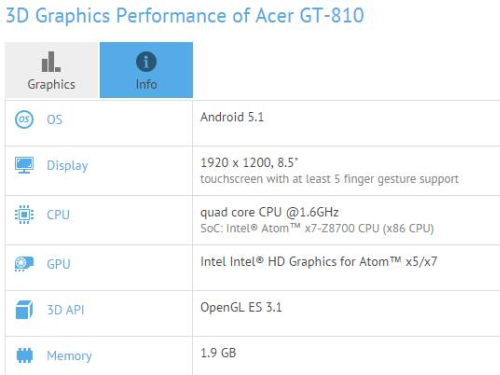Click the Memory chip icon
This screenshot has width=500, height=375.
point(24,355)
